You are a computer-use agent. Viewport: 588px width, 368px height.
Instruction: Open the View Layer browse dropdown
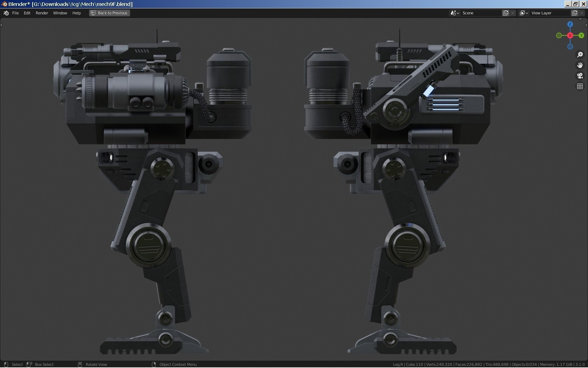pyautogui.click(x=524, y=13)
